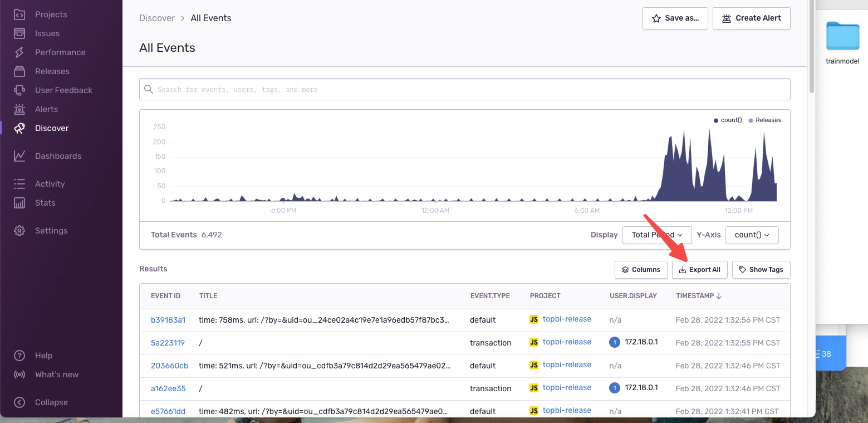Click the page vertical scrollbar
The width and height of the screenshot is (868, 423).
[x=812, y=46]
